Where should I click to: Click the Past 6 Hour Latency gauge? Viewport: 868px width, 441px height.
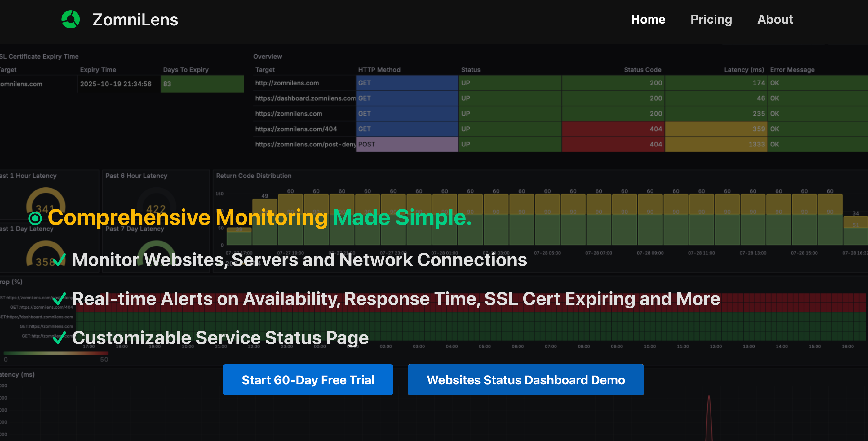[156, 202]
